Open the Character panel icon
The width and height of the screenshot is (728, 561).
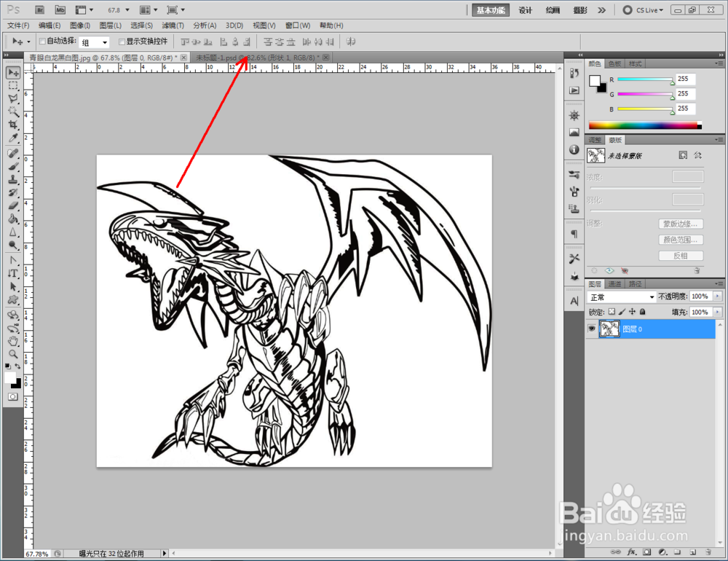pos(574,301)
